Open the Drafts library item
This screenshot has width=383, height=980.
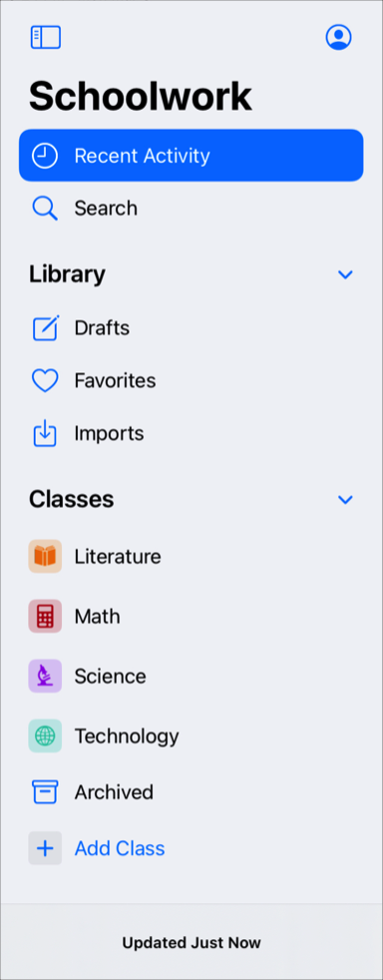191,328
